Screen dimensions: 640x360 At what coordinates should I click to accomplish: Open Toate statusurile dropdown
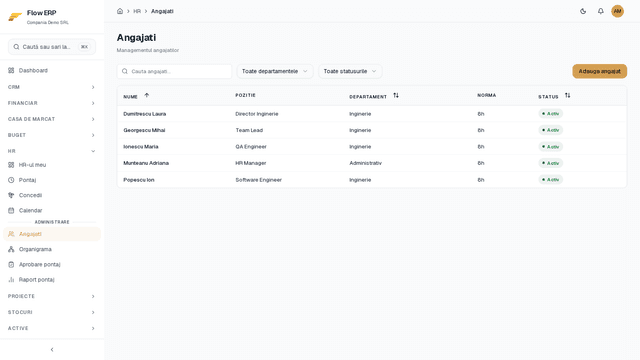350,71
